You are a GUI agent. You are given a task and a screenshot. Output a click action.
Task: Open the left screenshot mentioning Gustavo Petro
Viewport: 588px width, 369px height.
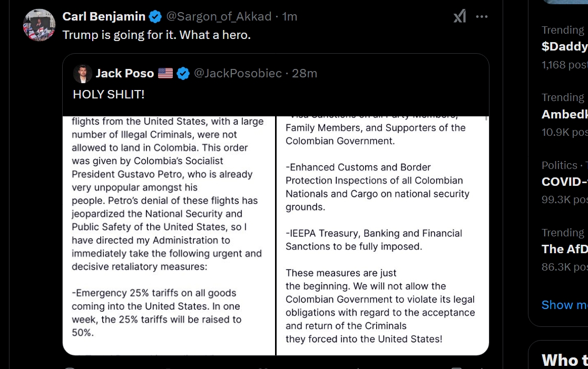pos(169,235)
